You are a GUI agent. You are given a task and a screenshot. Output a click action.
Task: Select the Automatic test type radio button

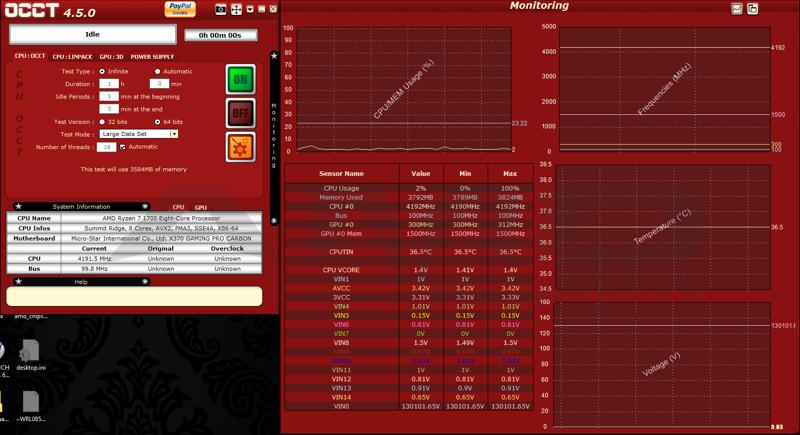158,71
